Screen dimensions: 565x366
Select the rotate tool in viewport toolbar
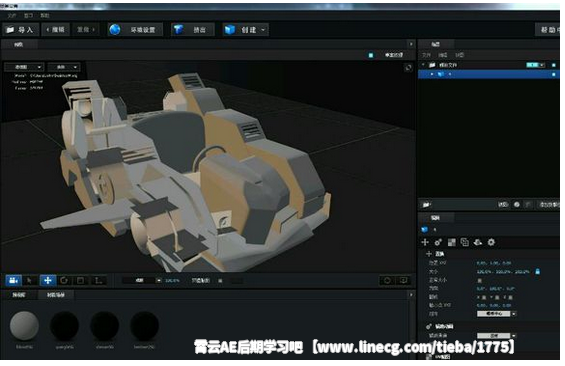click(x=64, y=280)
